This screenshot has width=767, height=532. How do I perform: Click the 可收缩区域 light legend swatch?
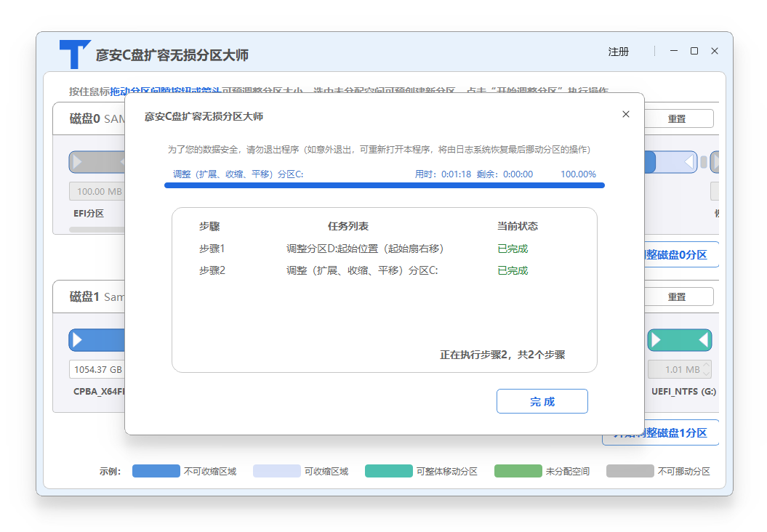pos(276,471)
